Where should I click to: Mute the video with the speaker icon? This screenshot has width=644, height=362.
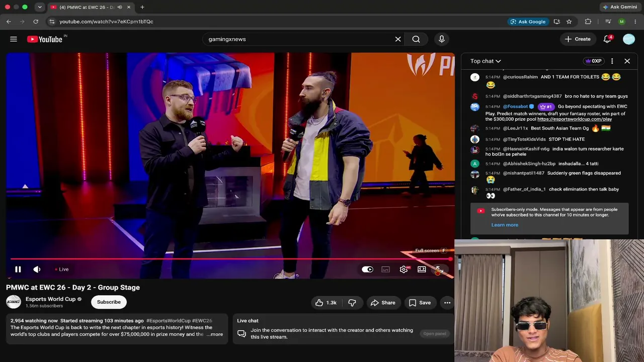37,269
